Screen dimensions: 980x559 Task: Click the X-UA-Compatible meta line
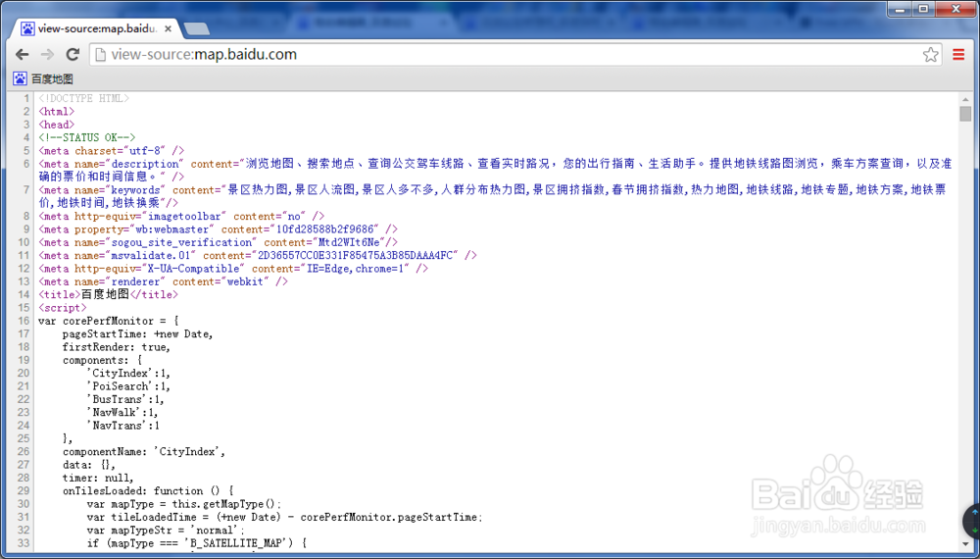pyautogui.click(x=233, y=269)
